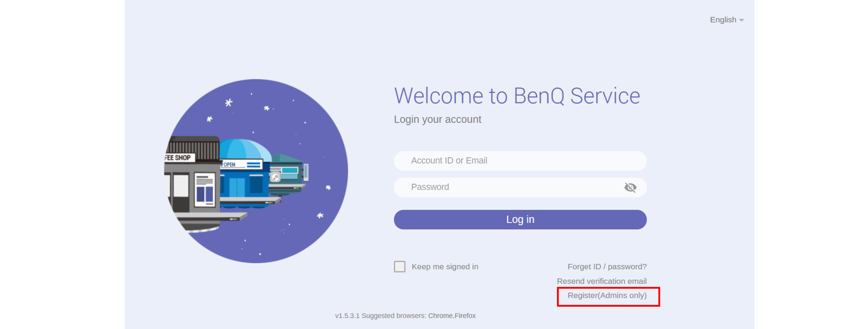Click the teal building in the illustration
This screenshot has height=329, width=868.
point(289,173)
